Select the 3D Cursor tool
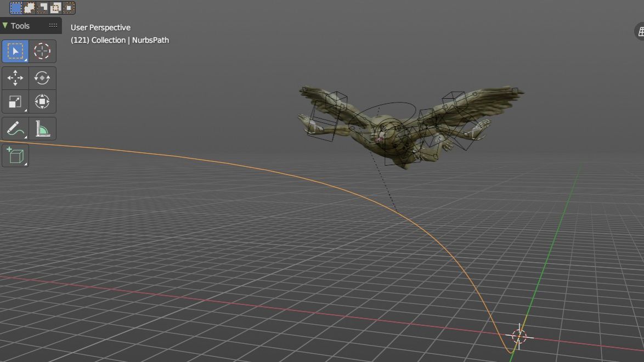The image size is (644, 362). pos(42,51)
